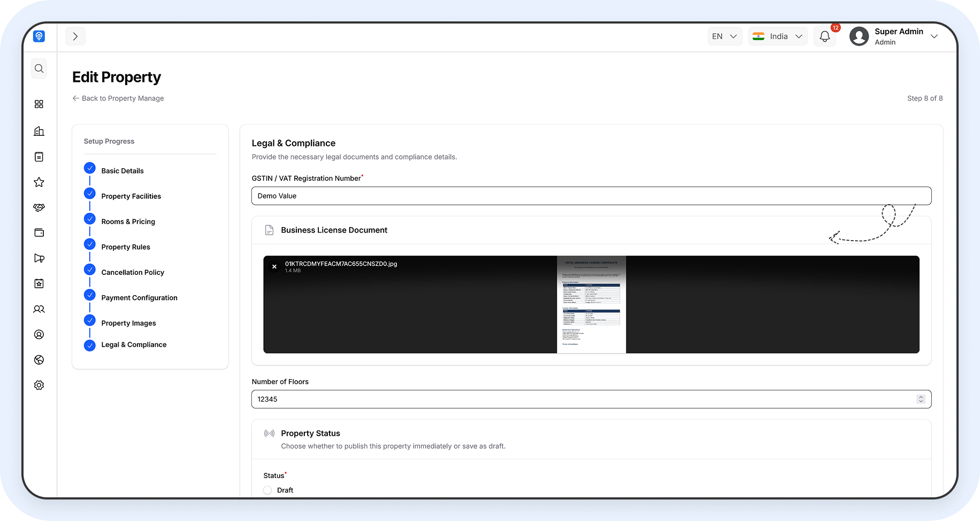980x523 pixels.
Task: Open the dashboard grid icon
Action: pos(39,104)
